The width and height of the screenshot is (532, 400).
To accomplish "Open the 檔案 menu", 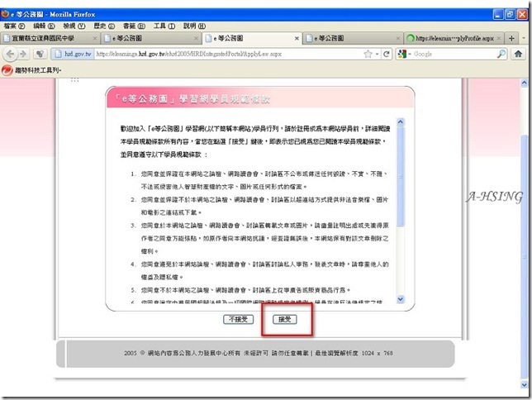I will pos(14,26).
